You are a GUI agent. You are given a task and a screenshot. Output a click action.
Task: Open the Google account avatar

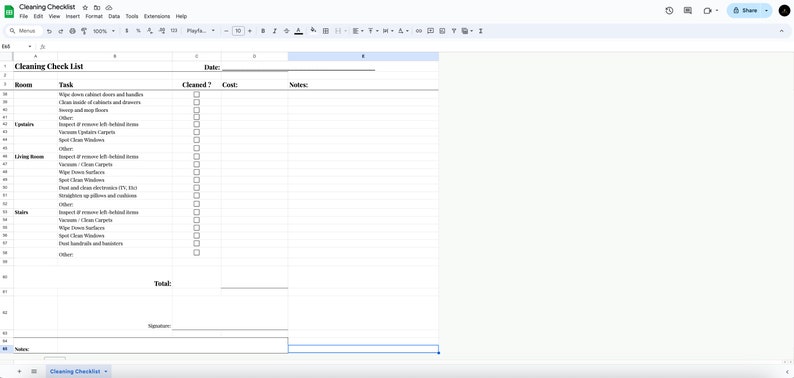coord(784,11)
